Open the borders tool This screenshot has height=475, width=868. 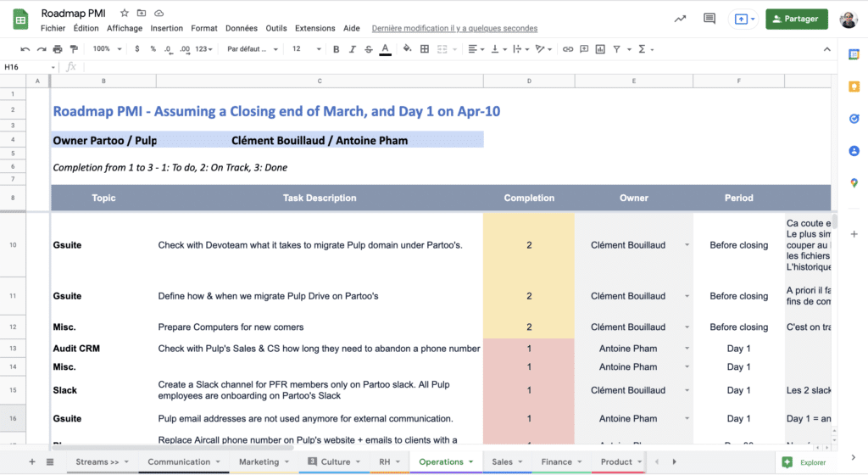click(425, 49)
